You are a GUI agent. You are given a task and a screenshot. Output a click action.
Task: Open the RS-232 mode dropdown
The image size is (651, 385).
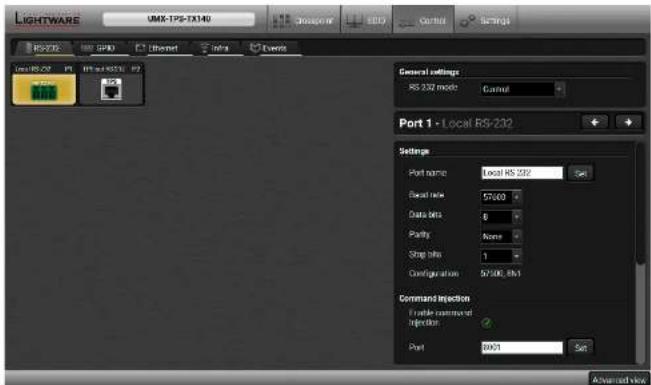522,89
